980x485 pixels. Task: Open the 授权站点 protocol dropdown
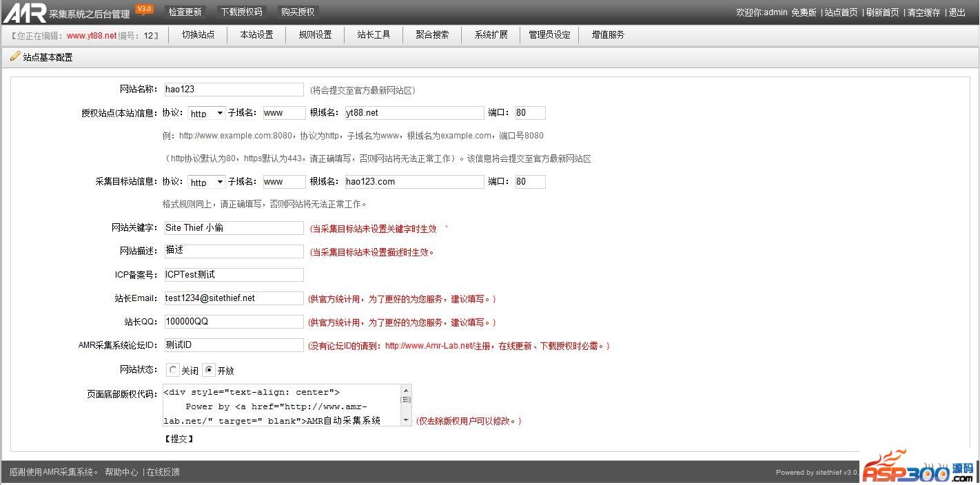coord(207,113)
